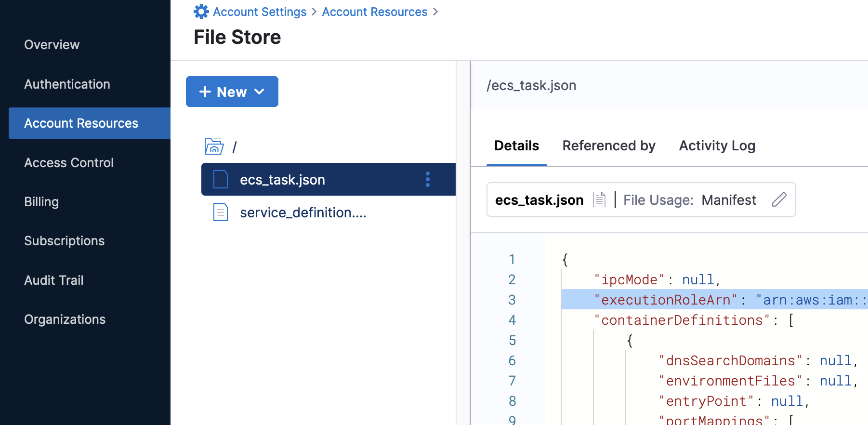Click the root folder icon
868x425 pixels.
tap(214, 146)
